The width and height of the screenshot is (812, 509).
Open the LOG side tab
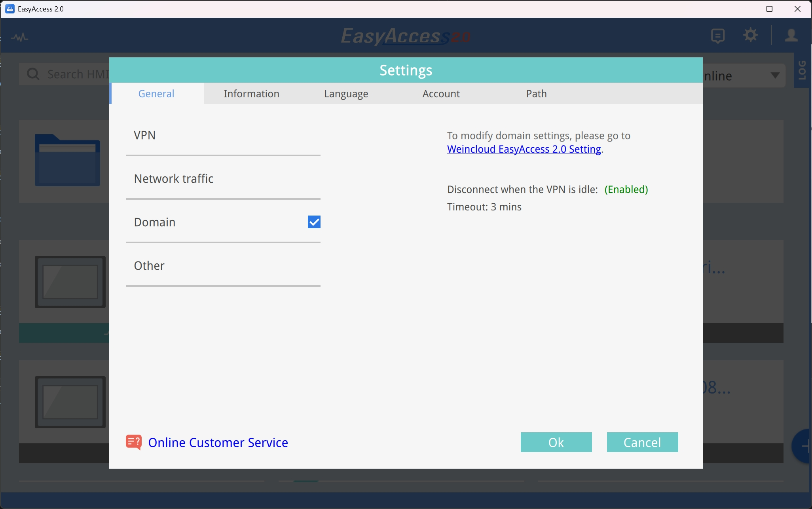click(x=802, y=70)
